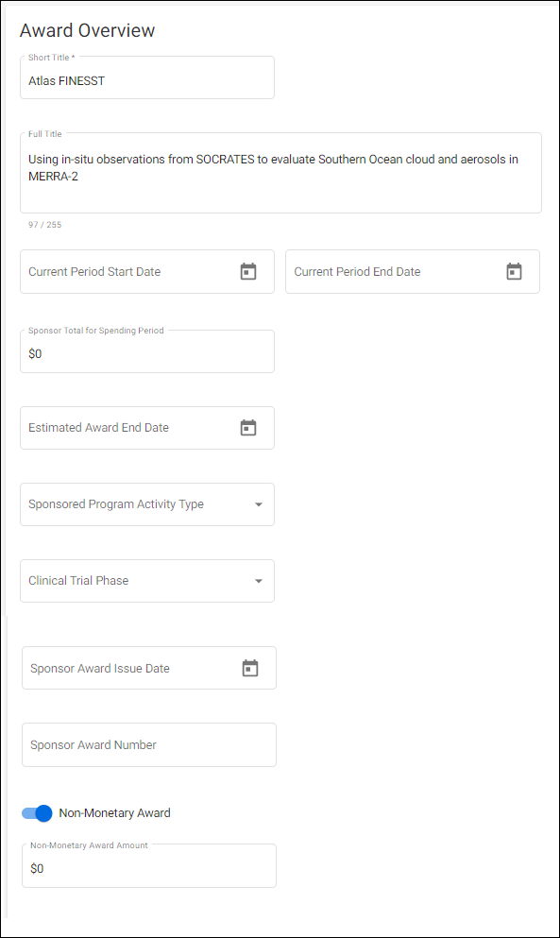Image resolution: width=560 pixels, height=938 pixels.
Task: Disable the Non-Monetary Award toggle
Action: pyautogui.click(x=35, y=813)
